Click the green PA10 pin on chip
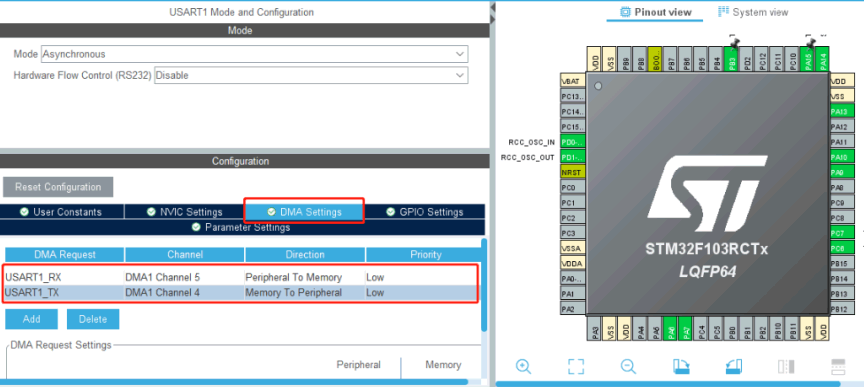864x387 pixels. coord(842,157)
